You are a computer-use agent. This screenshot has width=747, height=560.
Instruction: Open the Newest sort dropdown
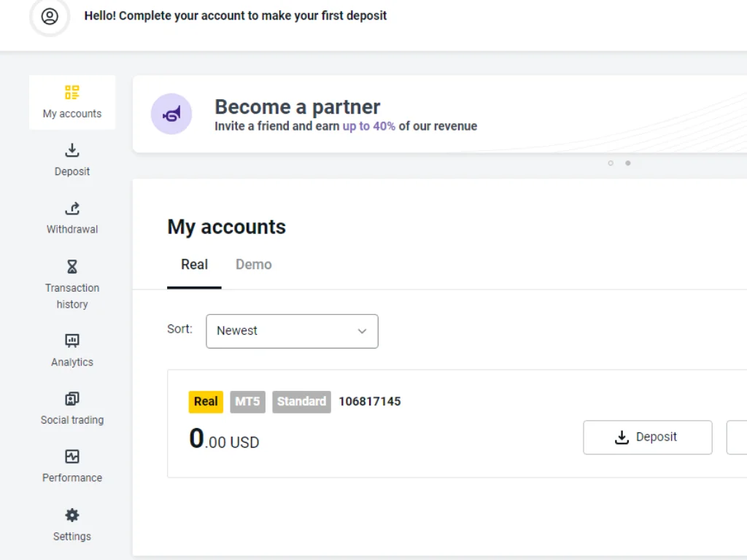tap(292, 331)
